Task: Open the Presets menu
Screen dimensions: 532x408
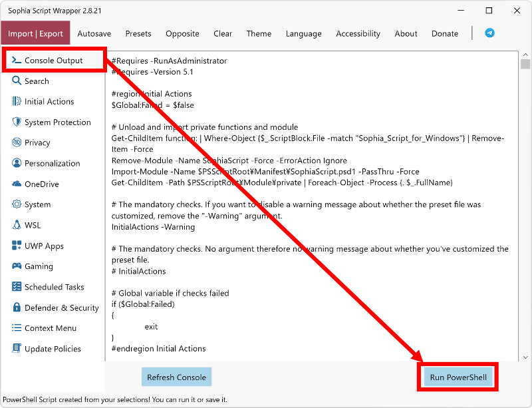Action: [138, 33]
